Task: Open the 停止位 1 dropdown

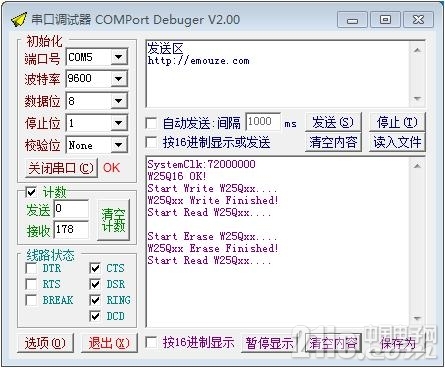Action: pyautogui.click(x=119, y=123)
